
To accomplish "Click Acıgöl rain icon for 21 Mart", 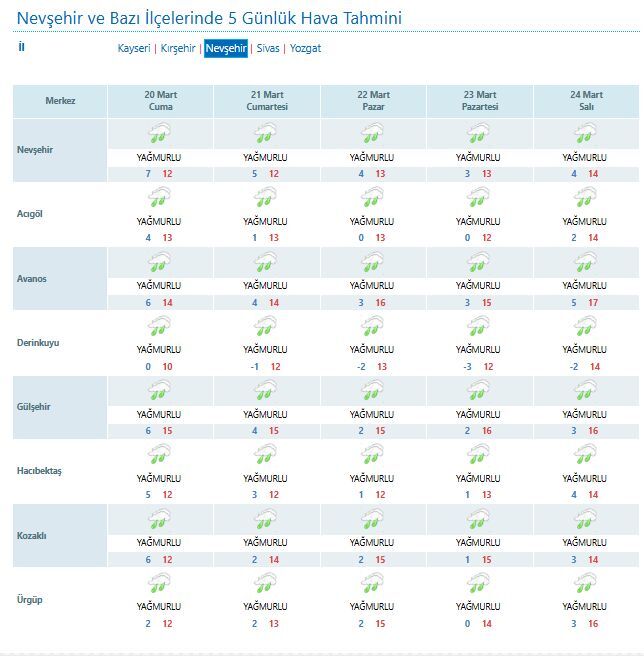I will [x=266, y=198].
